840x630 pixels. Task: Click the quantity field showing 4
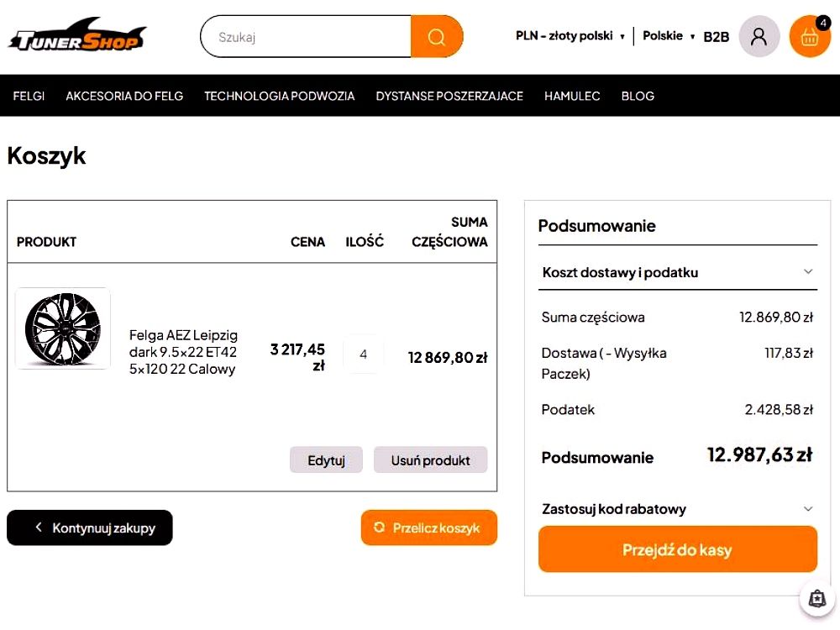(x=363, y=354)
